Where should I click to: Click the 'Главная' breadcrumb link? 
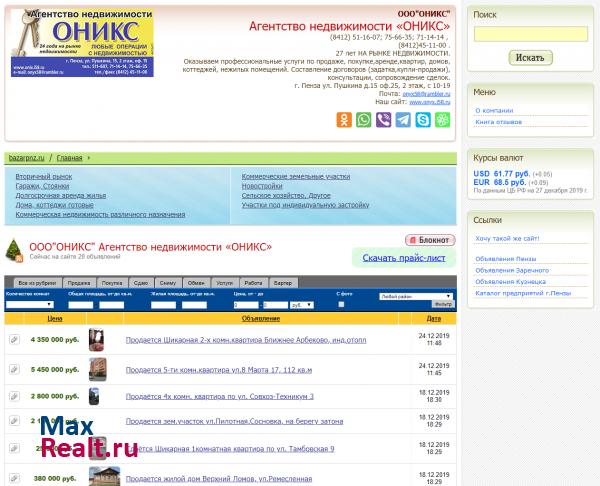tap(69, 158)
